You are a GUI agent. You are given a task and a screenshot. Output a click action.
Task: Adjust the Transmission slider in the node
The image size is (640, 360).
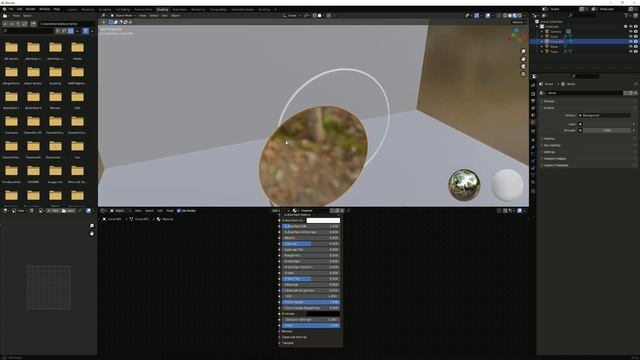311,302
